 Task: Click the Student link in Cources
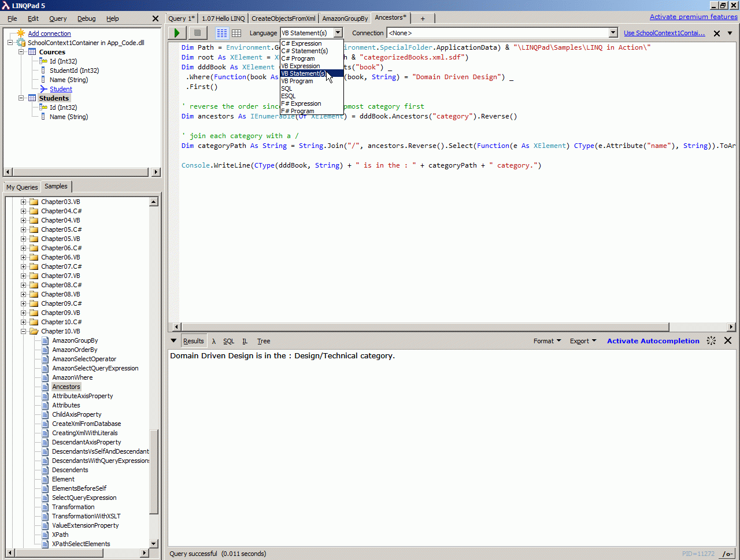[61, 89]
